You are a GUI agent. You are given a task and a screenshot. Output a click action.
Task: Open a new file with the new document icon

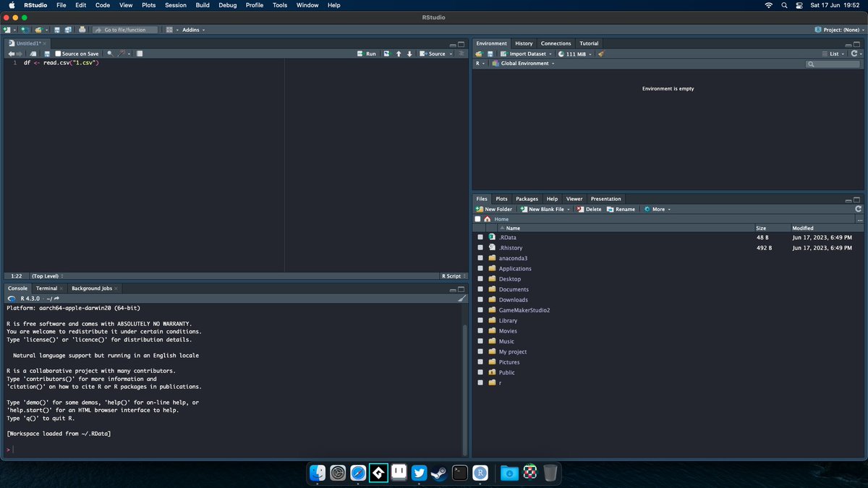pyautogui.click(x=7, y=30)
